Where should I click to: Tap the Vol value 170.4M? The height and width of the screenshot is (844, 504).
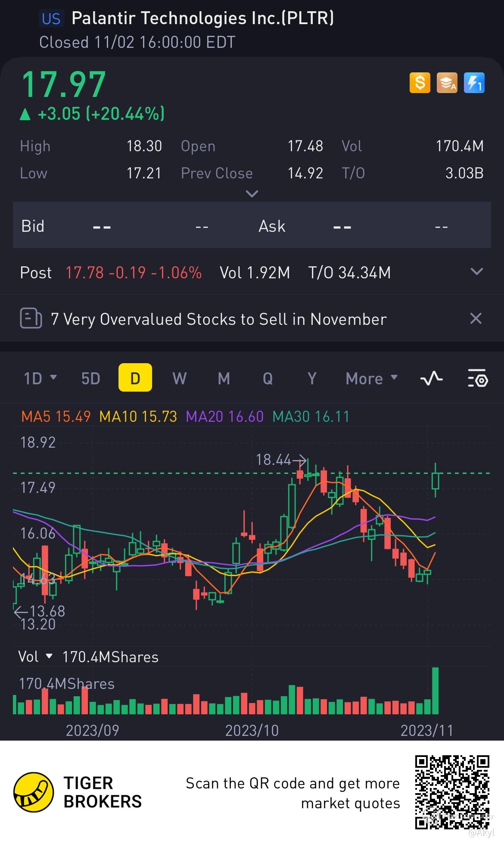460,146
